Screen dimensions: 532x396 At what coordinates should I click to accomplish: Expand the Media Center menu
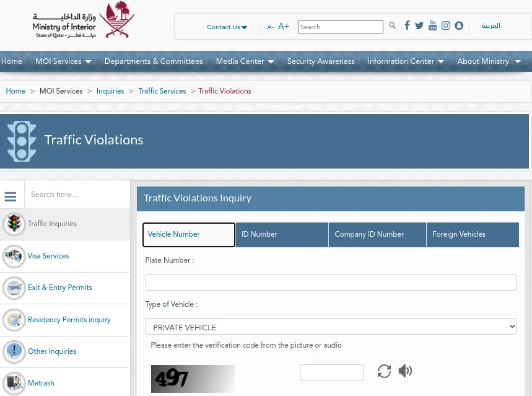point(245,61)
